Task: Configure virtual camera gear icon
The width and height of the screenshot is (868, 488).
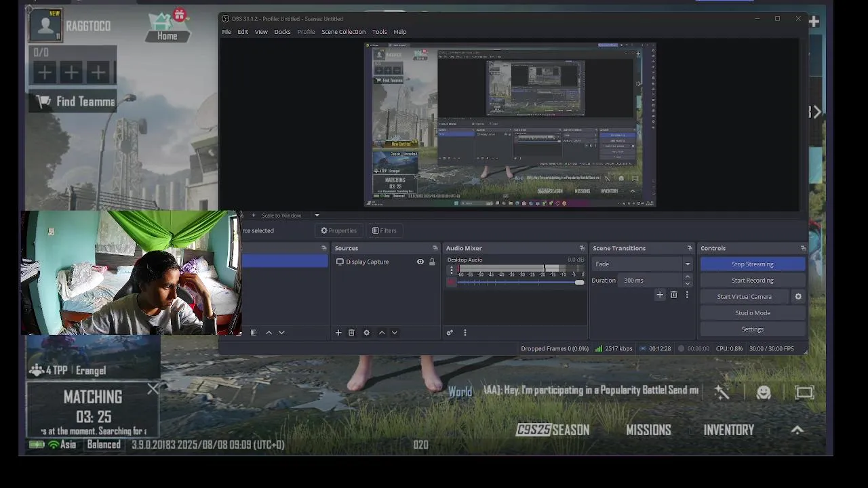Action: pyautogui.click(x=798, y=297)
